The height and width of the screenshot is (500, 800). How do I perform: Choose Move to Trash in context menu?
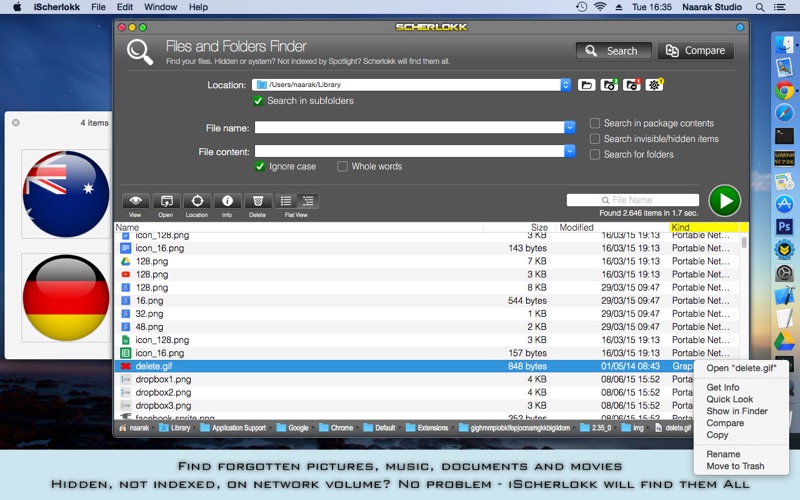735,466
